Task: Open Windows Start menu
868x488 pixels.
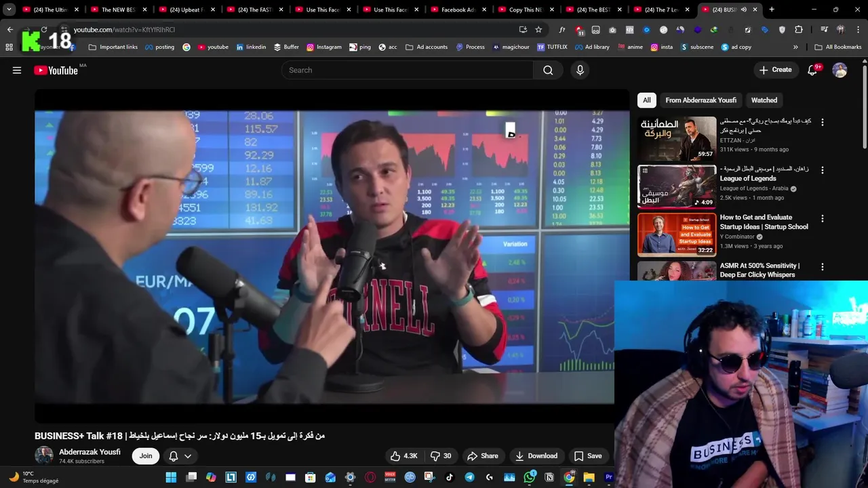Action: point(171,477)
